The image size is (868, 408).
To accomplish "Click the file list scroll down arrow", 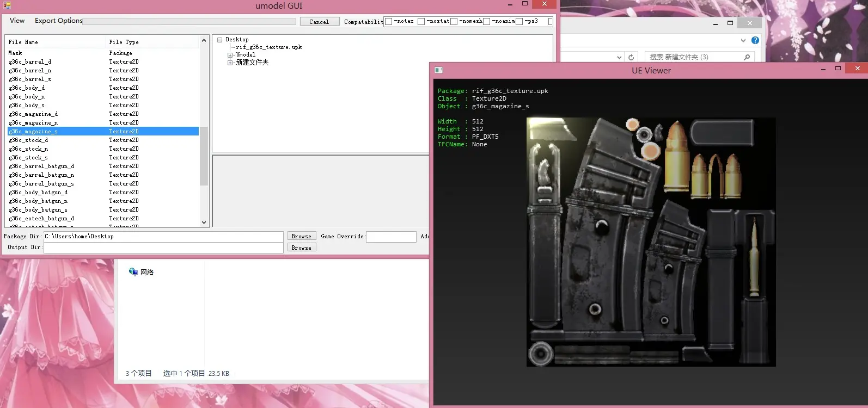I will click(x=204, y=222).
